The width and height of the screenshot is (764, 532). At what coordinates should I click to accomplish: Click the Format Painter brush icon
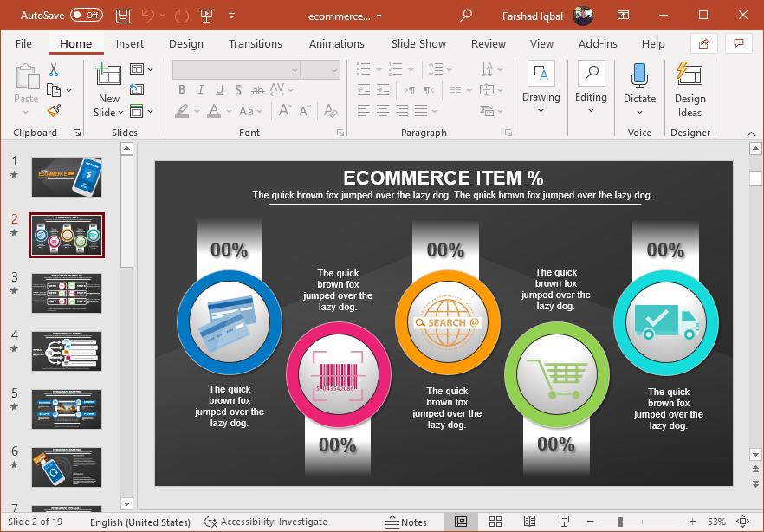click(x=54, y=110)
